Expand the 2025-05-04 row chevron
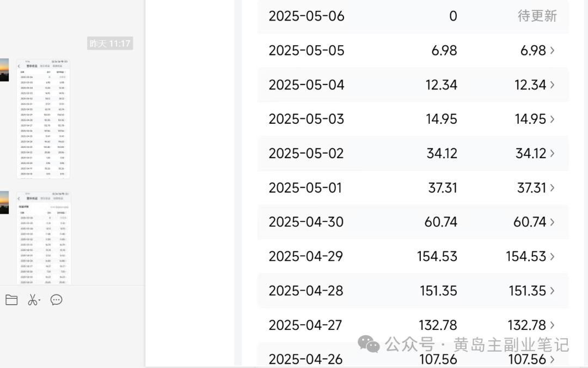The width and height of the screenshot is (588, 368). point(552,85)
